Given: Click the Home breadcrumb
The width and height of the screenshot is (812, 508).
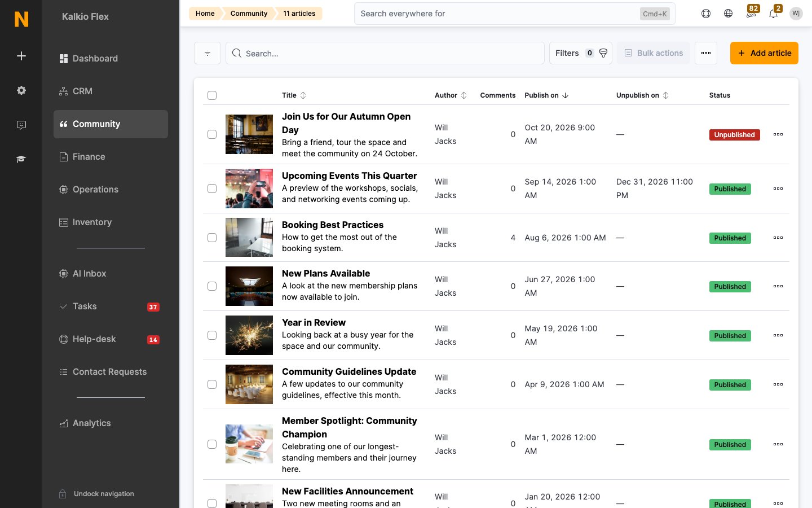Looking at the screenshot, I should 205,14.
